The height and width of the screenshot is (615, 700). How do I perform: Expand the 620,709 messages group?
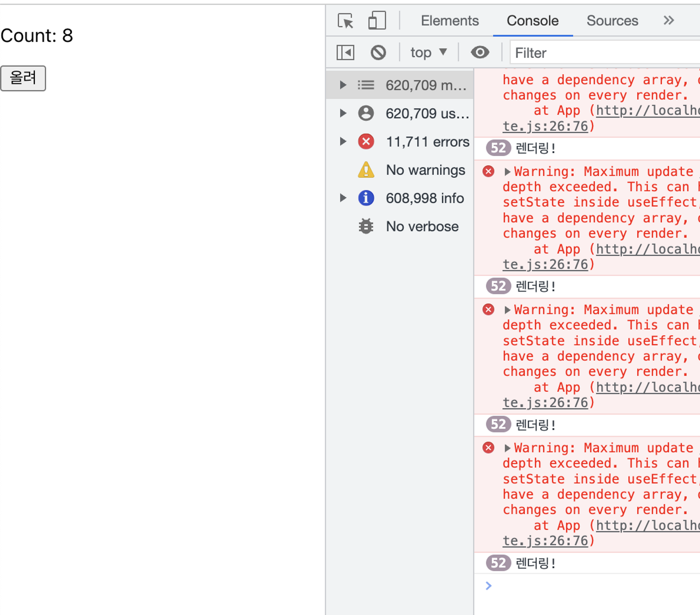pos(343,85)
